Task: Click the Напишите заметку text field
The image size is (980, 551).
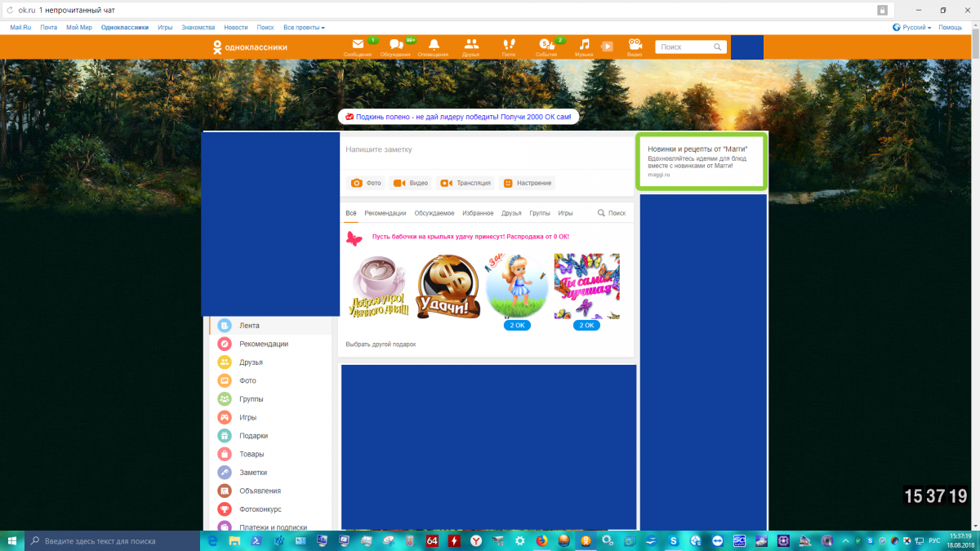Action: tap(486, 150)
